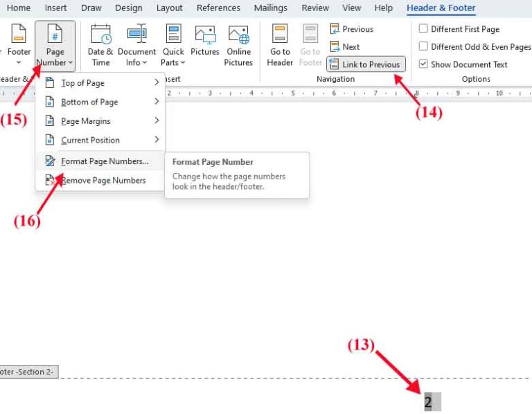532x414 pixels.
Task: Toggle Link to Previous
Action: [x=366, y=64]
